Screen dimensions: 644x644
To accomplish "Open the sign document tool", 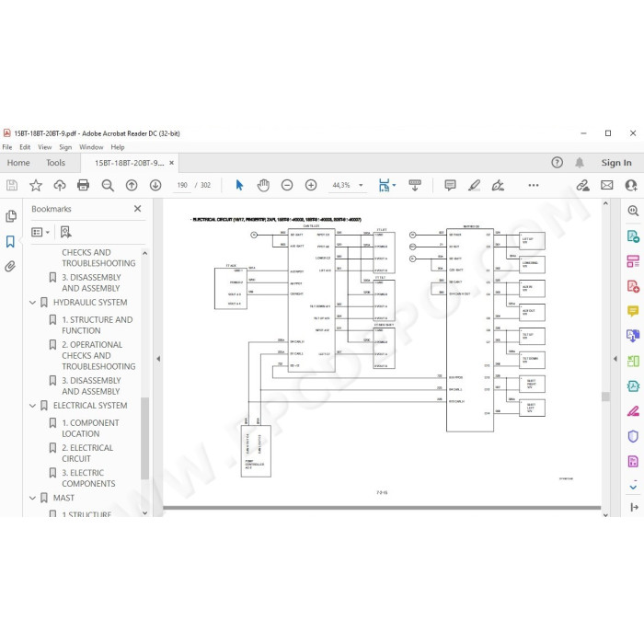I will click(498, 185).
